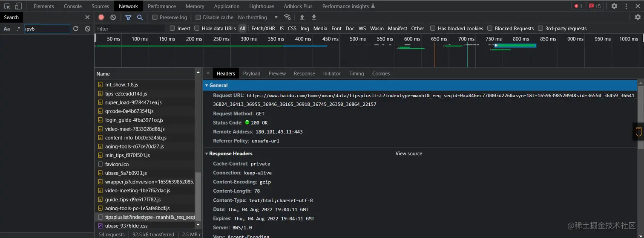Open DevTools settings gear in top bar
Viewport: 644px width, 238px height.
click(x=614, y=6)
